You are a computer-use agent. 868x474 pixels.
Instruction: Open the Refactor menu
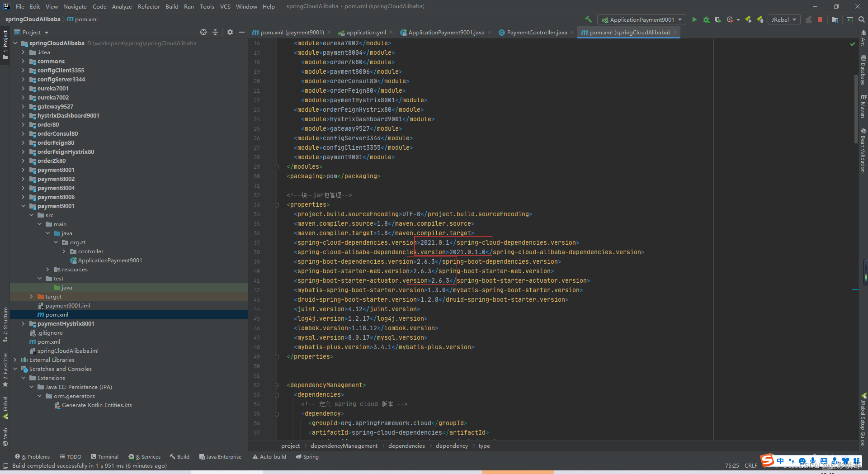149,6
